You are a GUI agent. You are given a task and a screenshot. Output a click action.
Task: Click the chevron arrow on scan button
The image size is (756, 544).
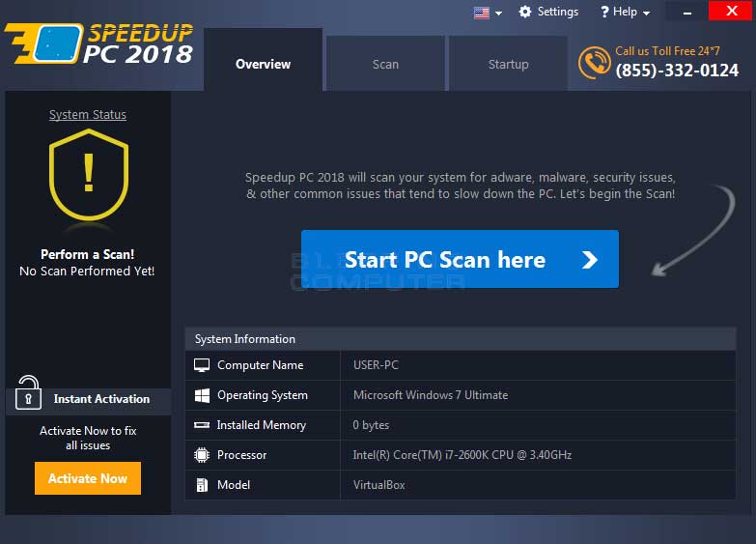(x=589, y=260)
